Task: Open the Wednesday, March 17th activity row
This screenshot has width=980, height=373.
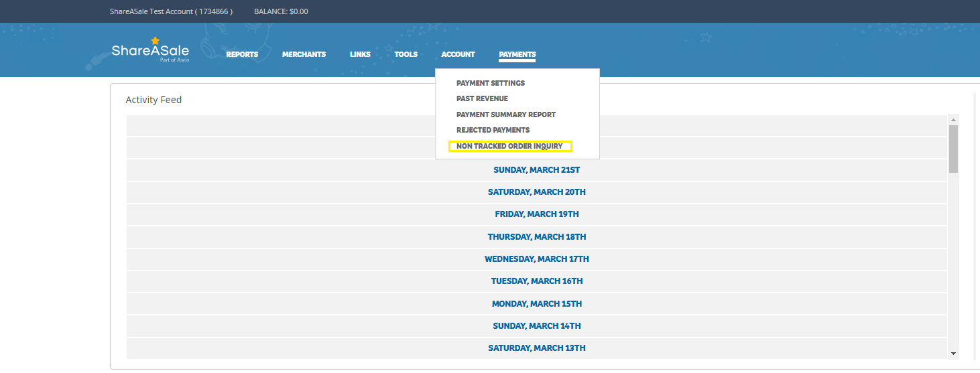Action: tap(536, 259)
